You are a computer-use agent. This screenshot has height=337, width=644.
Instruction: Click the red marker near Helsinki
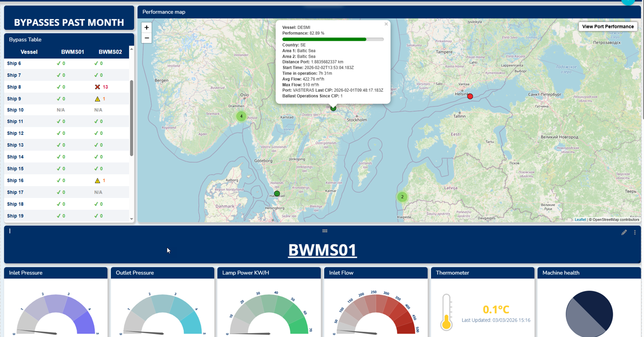click(470, 96)
